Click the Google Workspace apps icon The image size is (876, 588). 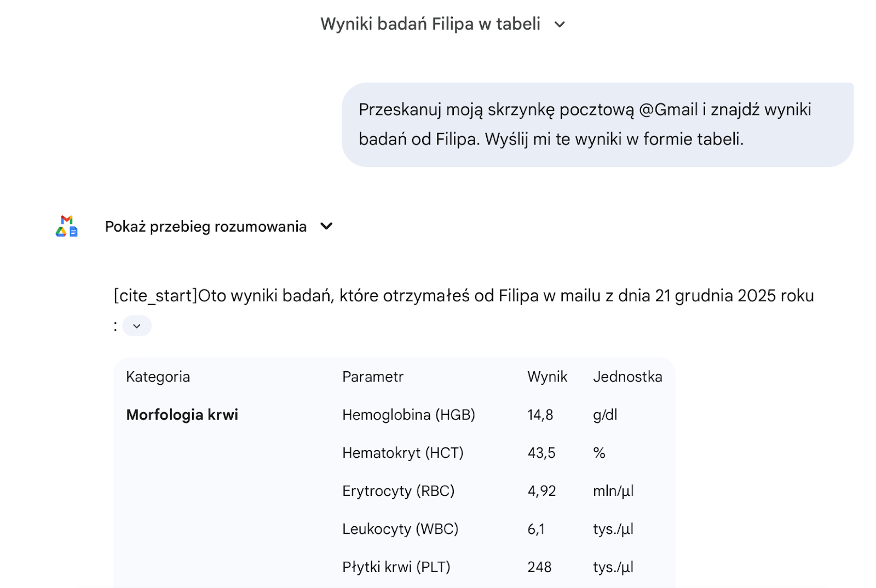pos(67,226)
